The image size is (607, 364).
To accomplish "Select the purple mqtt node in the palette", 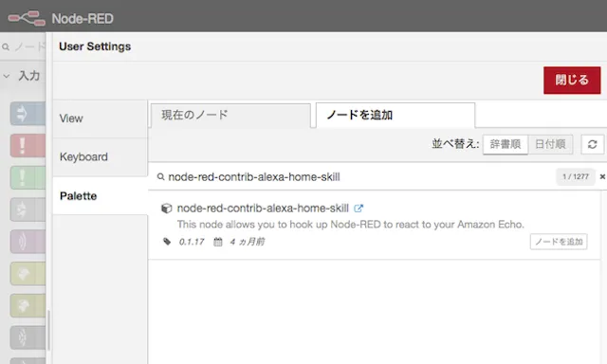I will (x=28, y=242).
